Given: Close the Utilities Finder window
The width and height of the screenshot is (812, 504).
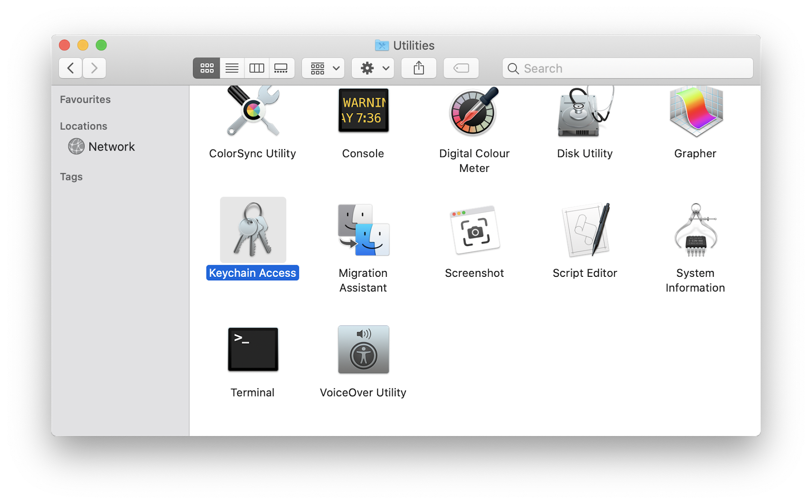Looking at the screenshot, I should [x=64, y=45].
